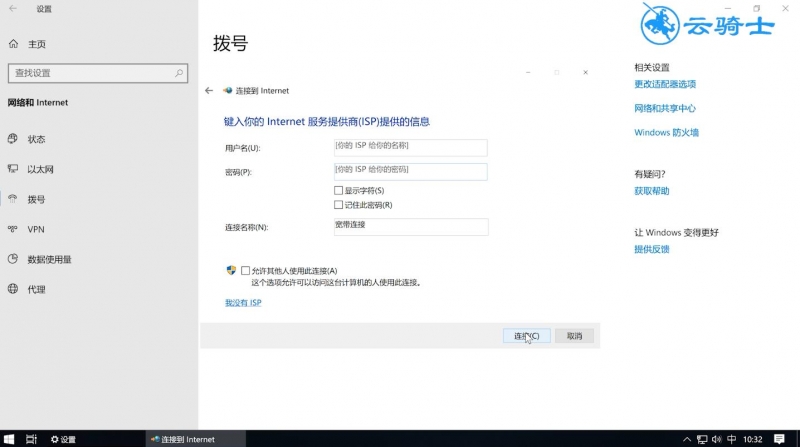Open the 我没有 ISP link
The width and height of the screenshot is (800, 447).
click(x=243, y=303)
